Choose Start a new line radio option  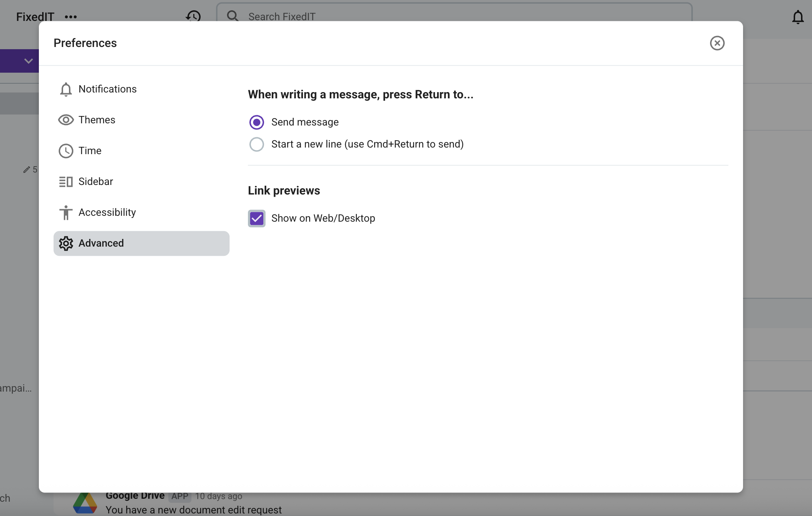pyautogui.click(x=256, y=144)
